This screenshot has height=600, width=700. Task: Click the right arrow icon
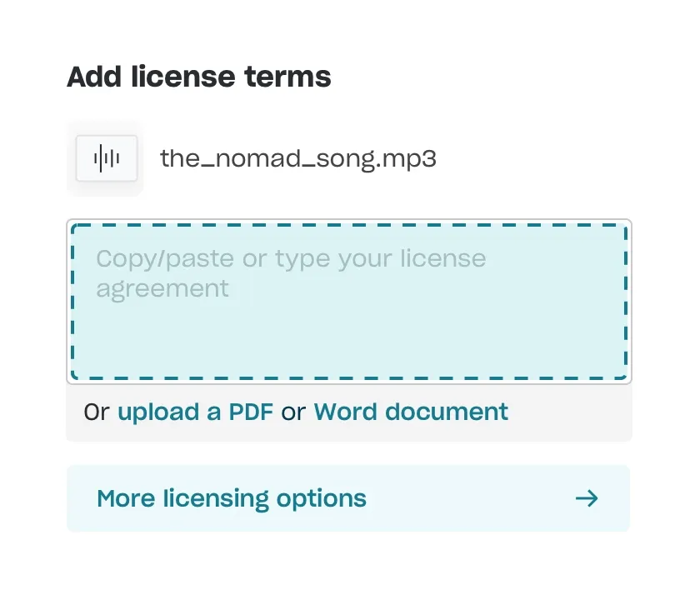(587, 498)
